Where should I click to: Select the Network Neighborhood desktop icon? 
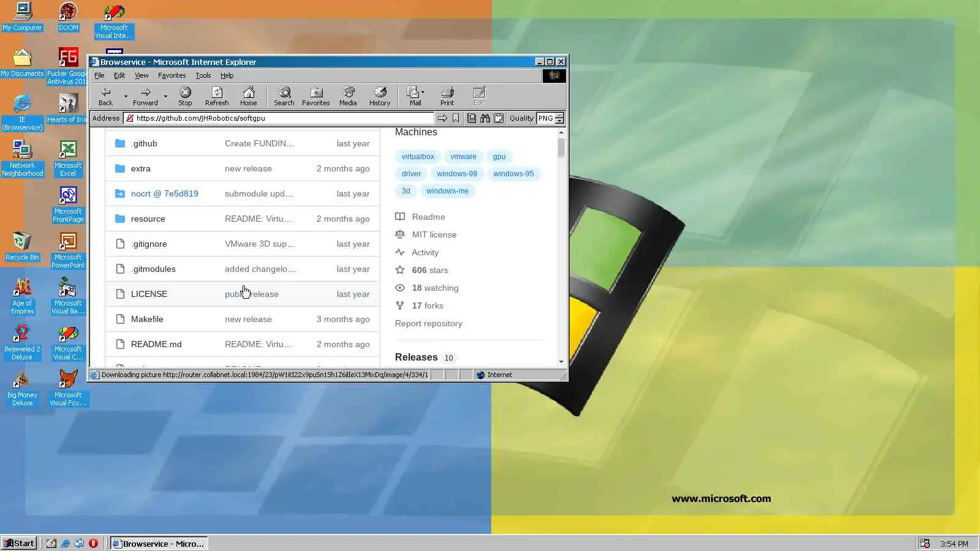click(23, 159)
